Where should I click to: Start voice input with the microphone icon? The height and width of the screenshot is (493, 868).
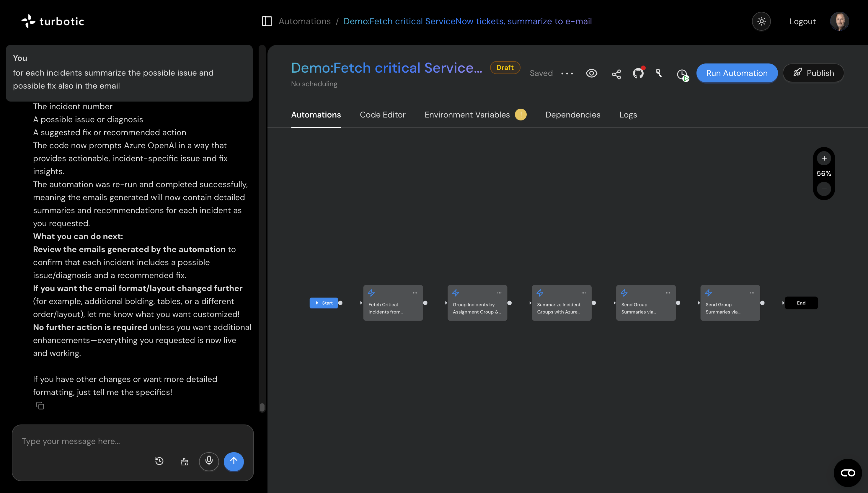(209, 461)
